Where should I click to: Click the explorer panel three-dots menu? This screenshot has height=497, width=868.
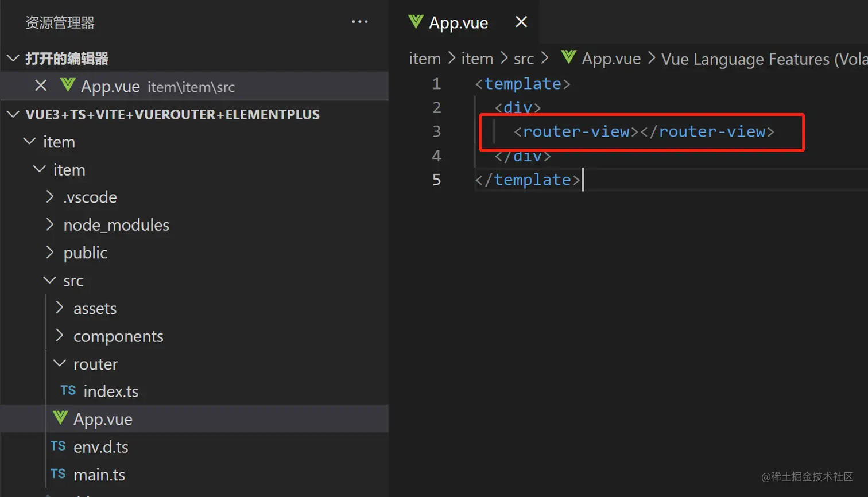coord(360,22)
